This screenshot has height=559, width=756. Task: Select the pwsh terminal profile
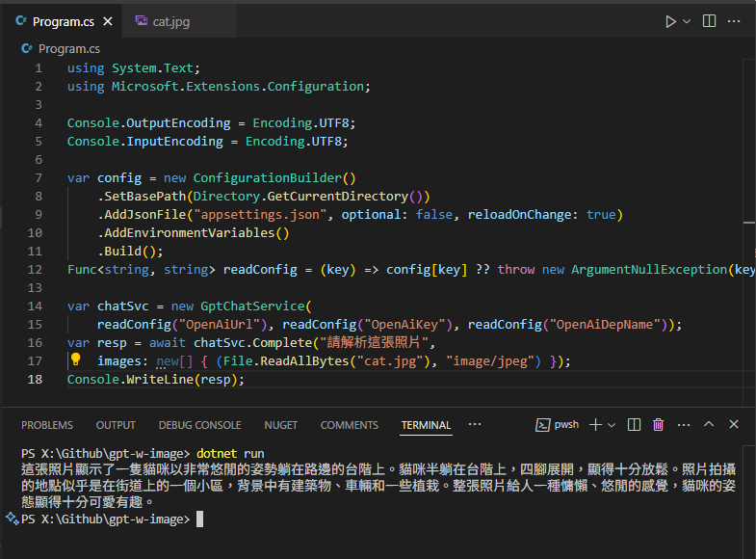[x=559, y=425]
